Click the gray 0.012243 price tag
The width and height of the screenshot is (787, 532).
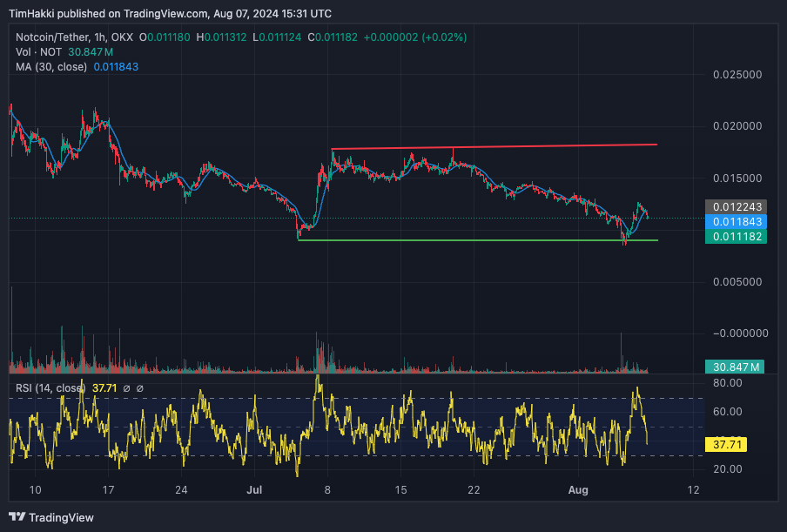(736, 206)
